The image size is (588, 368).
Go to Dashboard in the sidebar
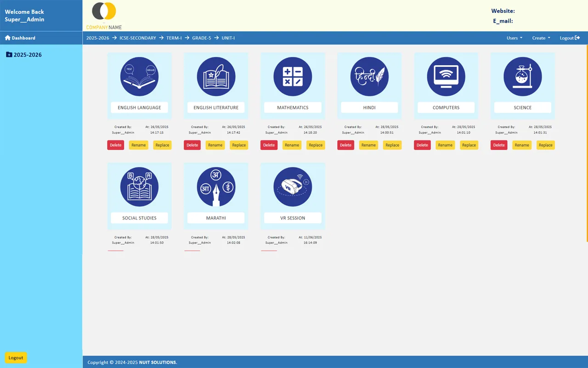(x=20, y=38)
